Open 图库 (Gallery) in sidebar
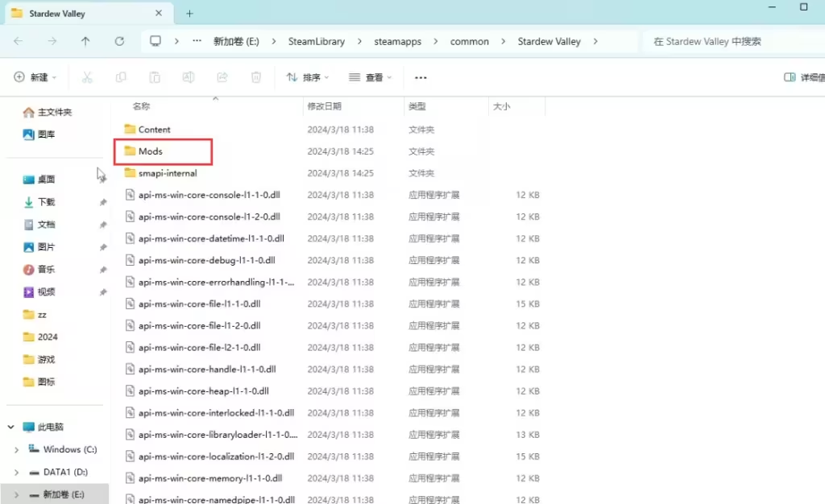 [39, 134]
